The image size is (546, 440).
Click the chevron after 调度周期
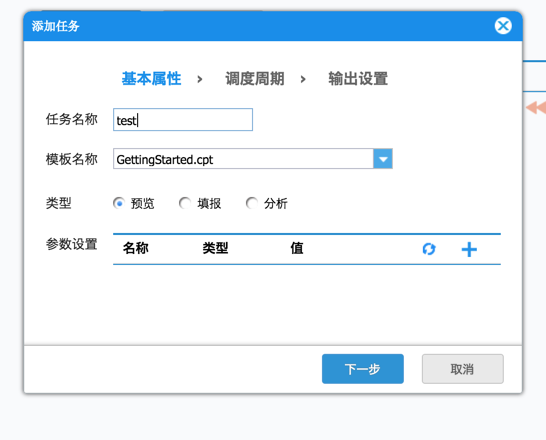[303, 79]
